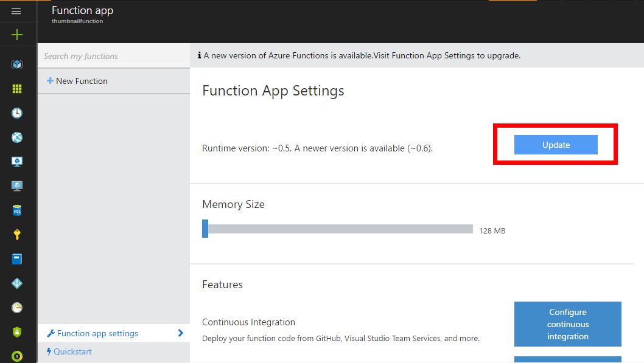644x363 pixels.
Task: Click Configure continuous integration button
Action: (x=567, y=324)
